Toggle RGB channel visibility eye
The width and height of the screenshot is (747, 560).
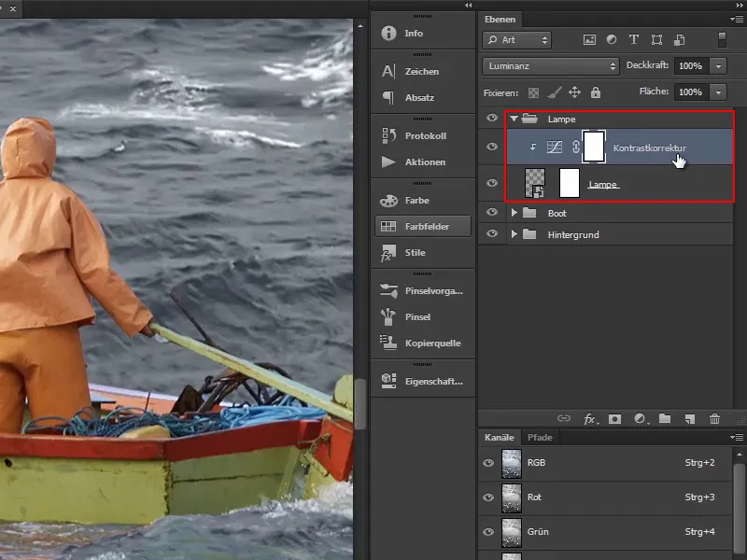point(488,463)
